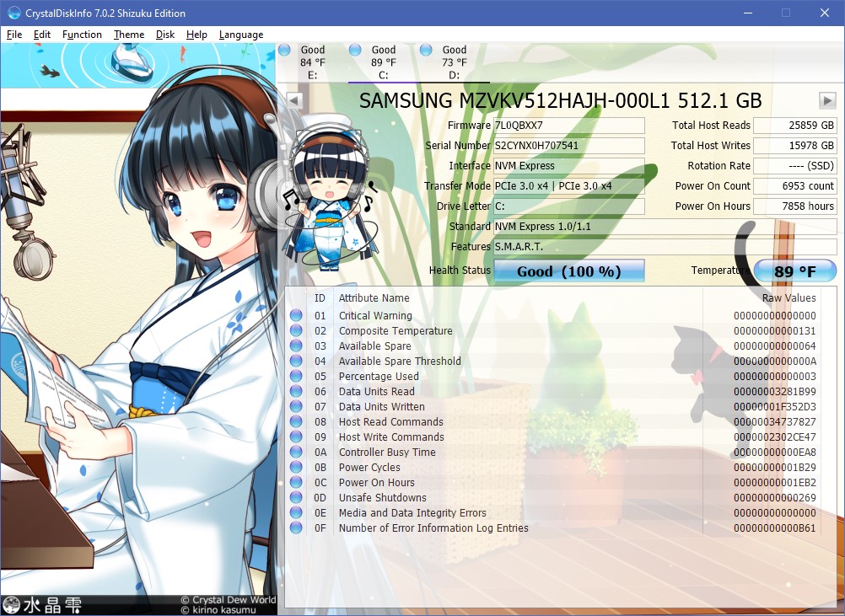
Task: Click the status orb for Composite Temperature
Action: click(x=296, y=330)
